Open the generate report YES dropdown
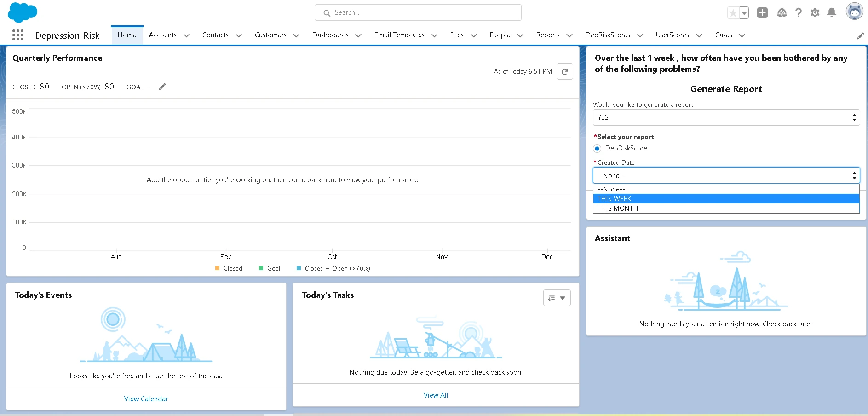The height and width of the screenshot is (416, 868). 726,117
